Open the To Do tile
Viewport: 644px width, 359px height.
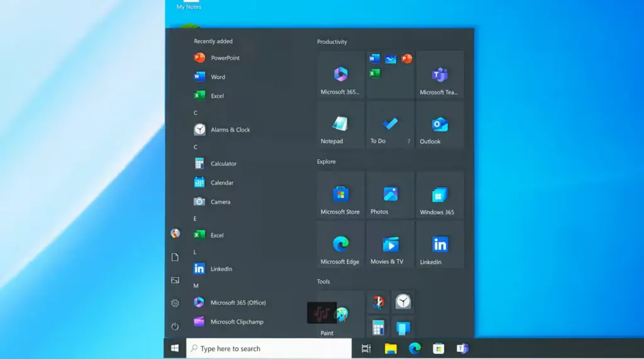(390, 125)
